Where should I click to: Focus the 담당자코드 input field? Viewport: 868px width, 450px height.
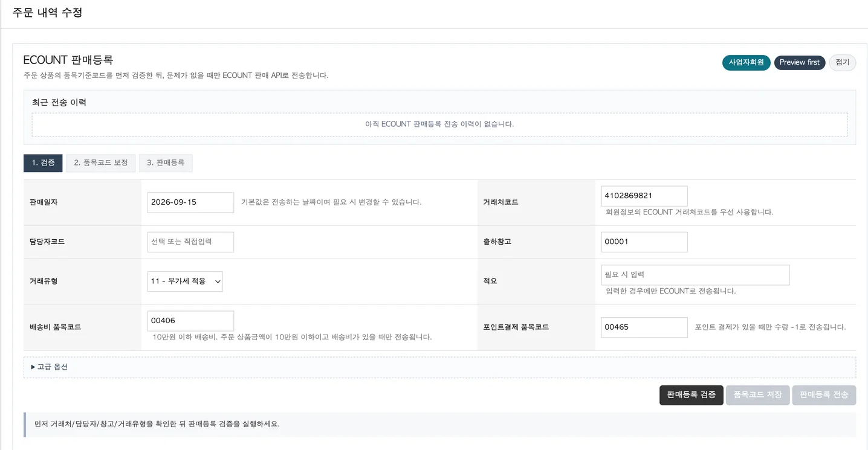click(x=190, y=242)
